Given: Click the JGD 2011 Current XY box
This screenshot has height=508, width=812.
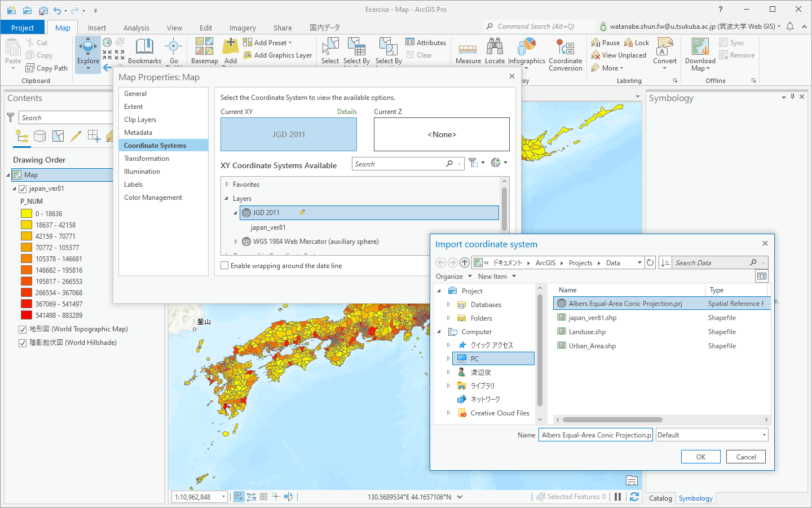Looking at the screenshot, I should (x=289, y=134).
